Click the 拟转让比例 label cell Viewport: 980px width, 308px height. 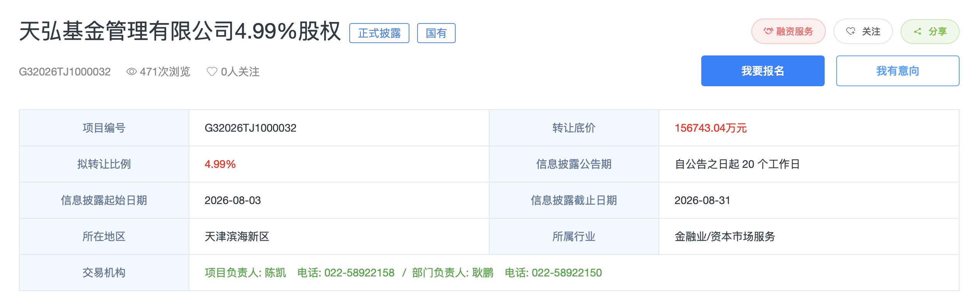tap(104, 164)
